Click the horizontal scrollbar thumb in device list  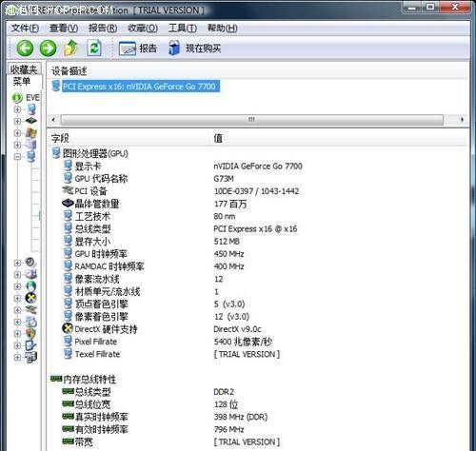[252, 120]
